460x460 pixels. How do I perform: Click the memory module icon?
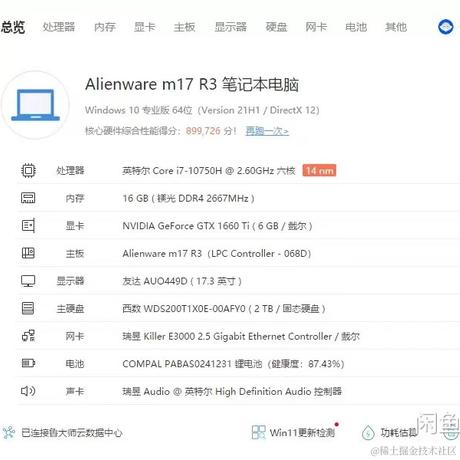28,198
